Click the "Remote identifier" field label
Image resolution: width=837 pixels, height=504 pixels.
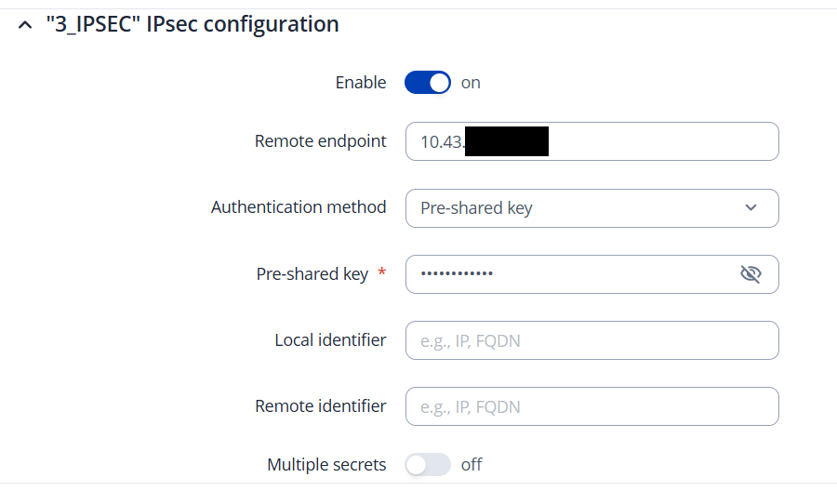320,406
